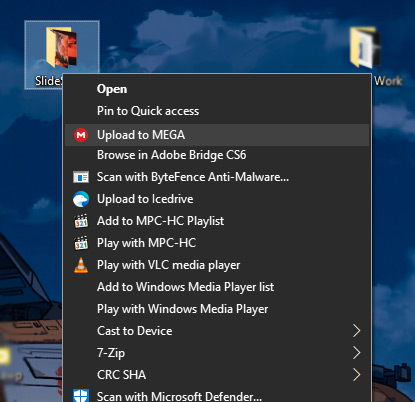This screenshot has height=402, width=415.
Task: Click the ByteFence Anti-Malware icon
Action: (81, 177)
